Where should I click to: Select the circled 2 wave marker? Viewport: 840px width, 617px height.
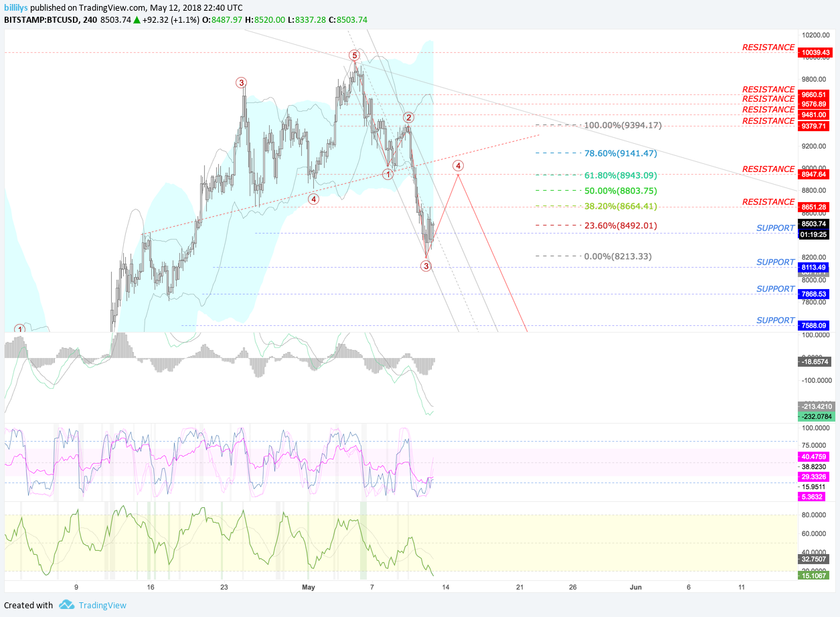[408, 118]
